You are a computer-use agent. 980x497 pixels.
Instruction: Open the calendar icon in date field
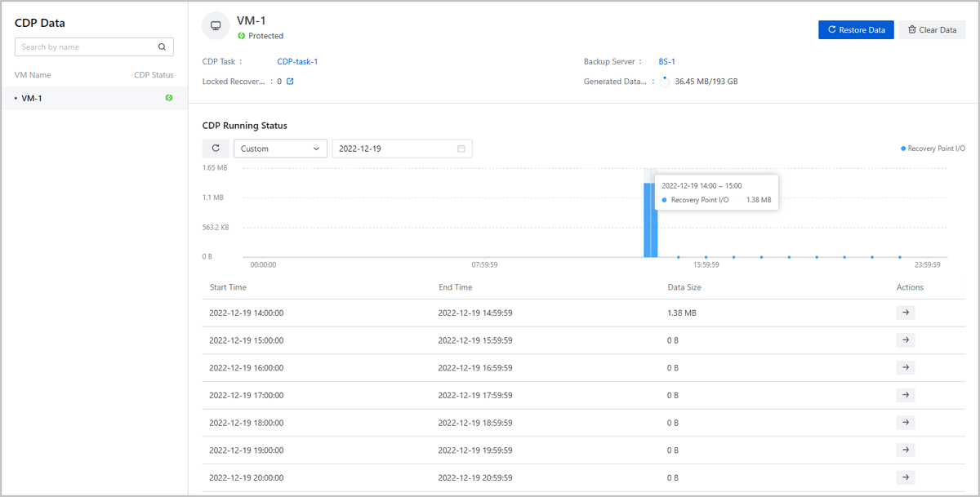(461, 149)
